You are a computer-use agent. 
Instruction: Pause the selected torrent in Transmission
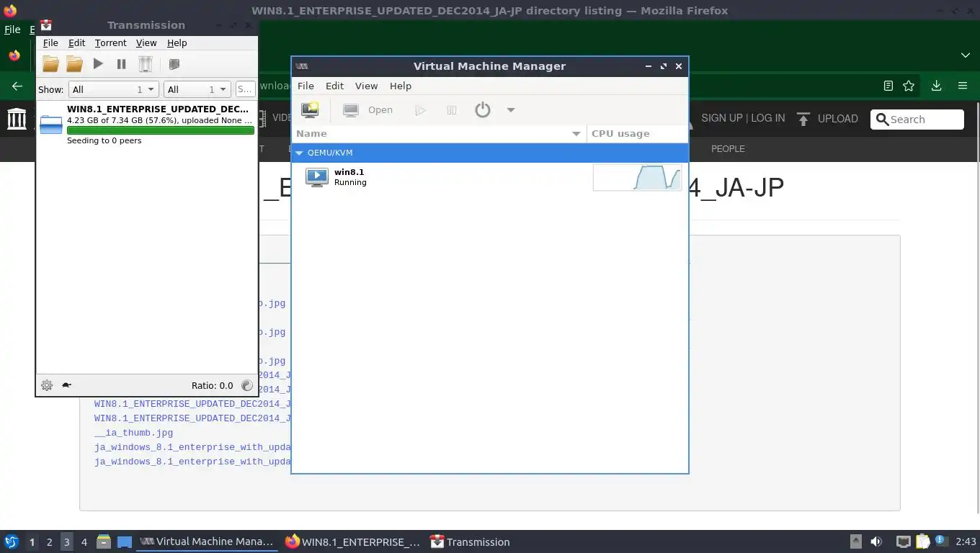[x=121, y=64]
